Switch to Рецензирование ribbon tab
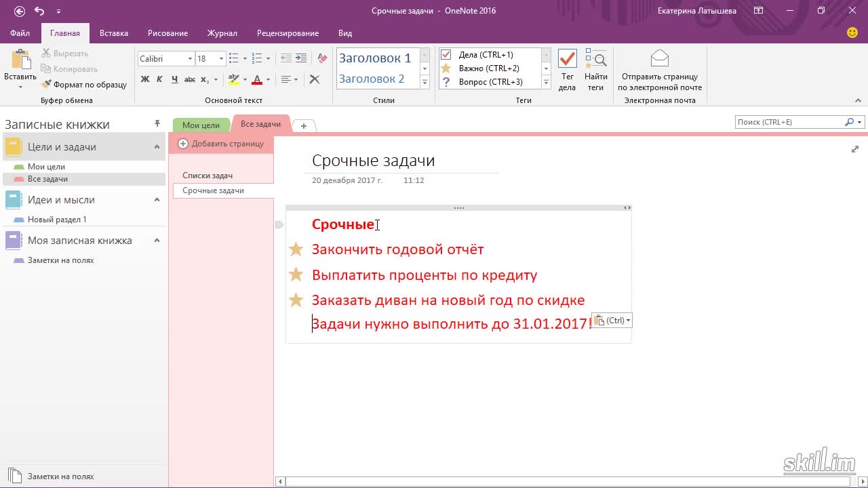Viewport: 868px width, 488px height. tap(288, 33)
